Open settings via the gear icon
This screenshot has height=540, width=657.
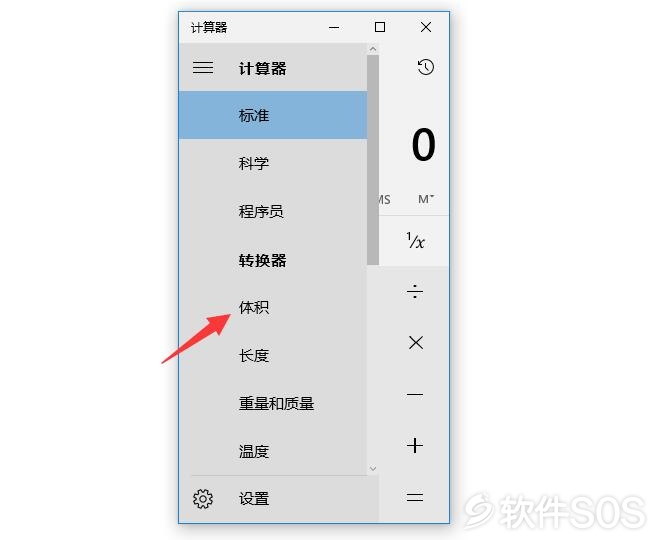pos(203,499)
